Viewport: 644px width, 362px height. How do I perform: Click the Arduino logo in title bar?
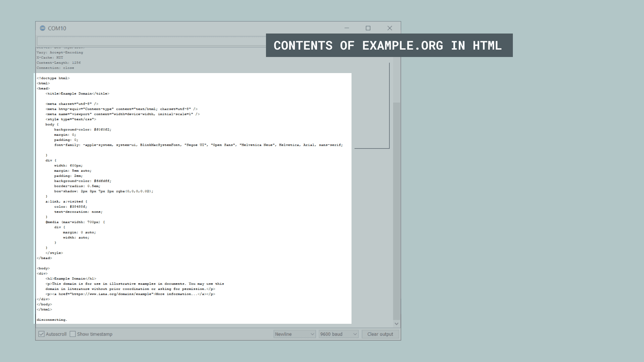coord(43,28)
